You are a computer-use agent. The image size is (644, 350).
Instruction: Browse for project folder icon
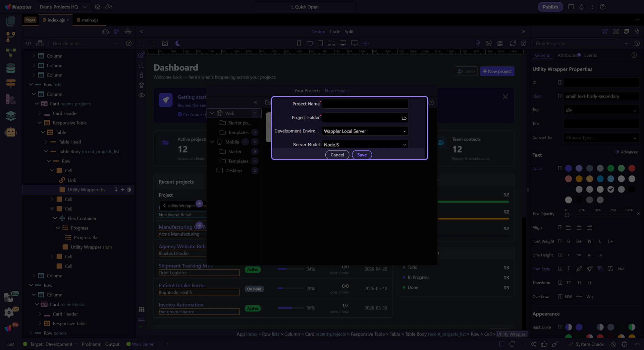point(404,118)
